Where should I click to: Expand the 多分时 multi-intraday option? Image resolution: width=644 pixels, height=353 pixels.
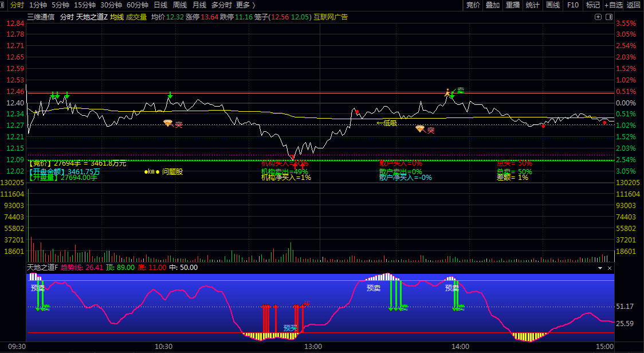pos(221,5)
